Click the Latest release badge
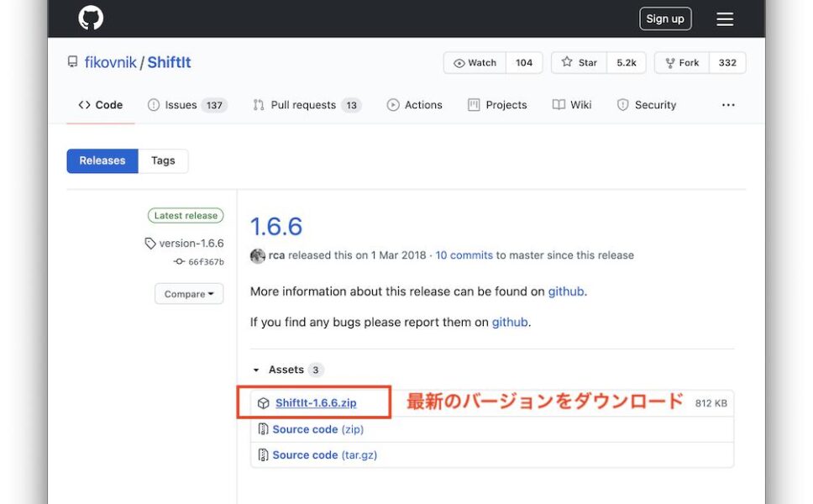The width and height of the screenshot is (813, 504). point(186,215)
